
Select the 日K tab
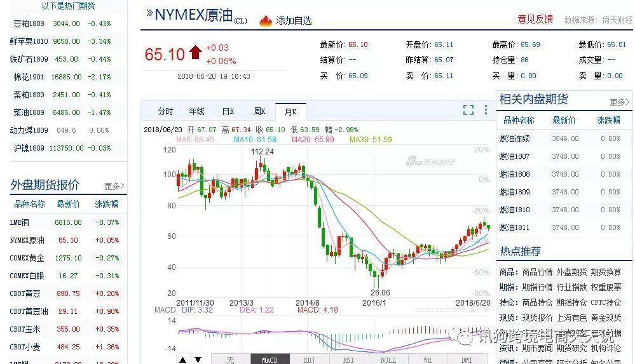[x=228, y=111]
